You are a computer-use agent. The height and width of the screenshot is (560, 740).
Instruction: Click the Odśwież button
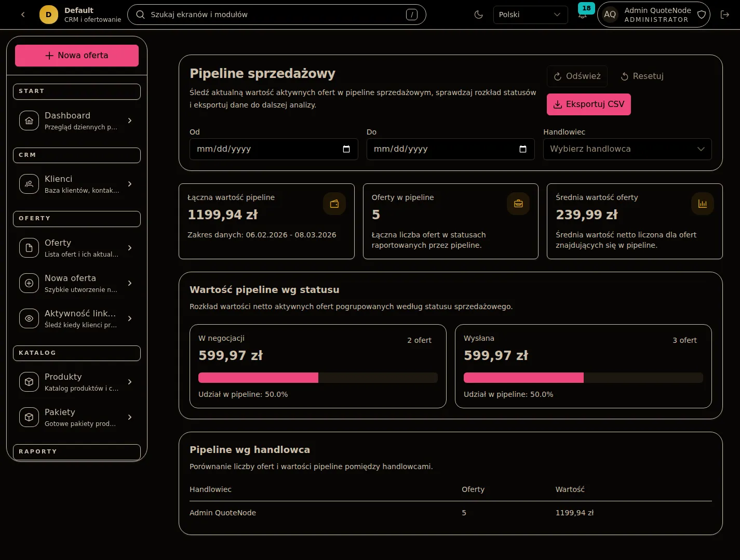coord(576,76)
